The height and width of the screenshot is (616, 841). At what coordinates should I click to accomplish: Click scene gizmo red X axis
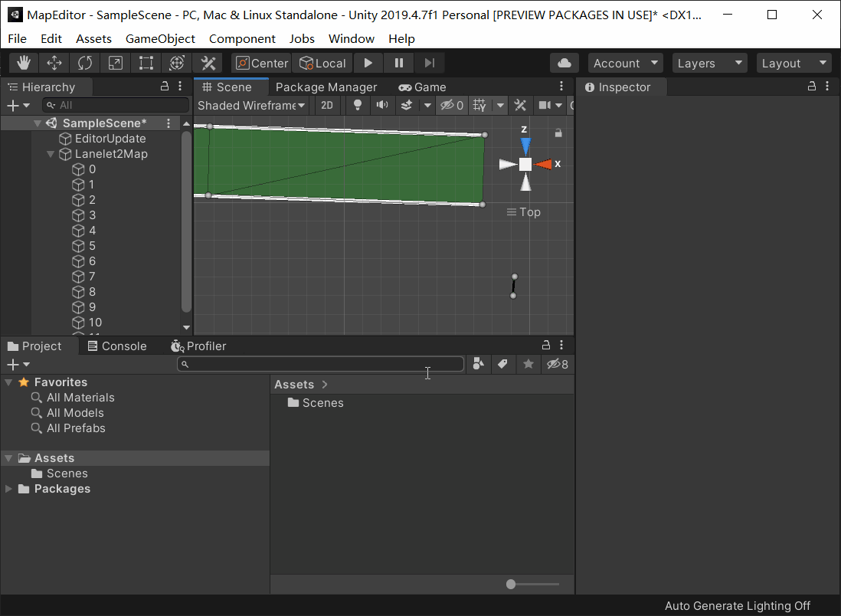click(545, 164)
